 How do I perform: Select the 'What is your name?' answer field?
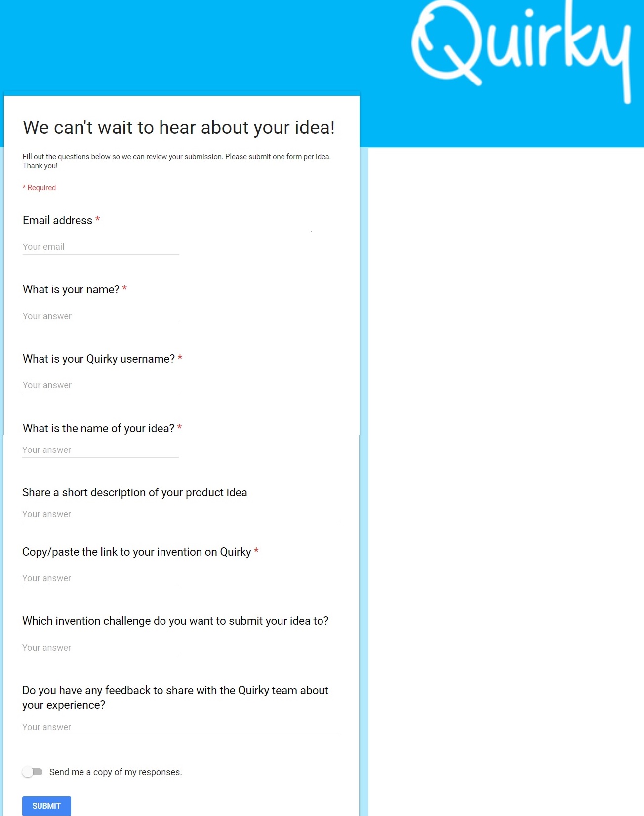101,316
